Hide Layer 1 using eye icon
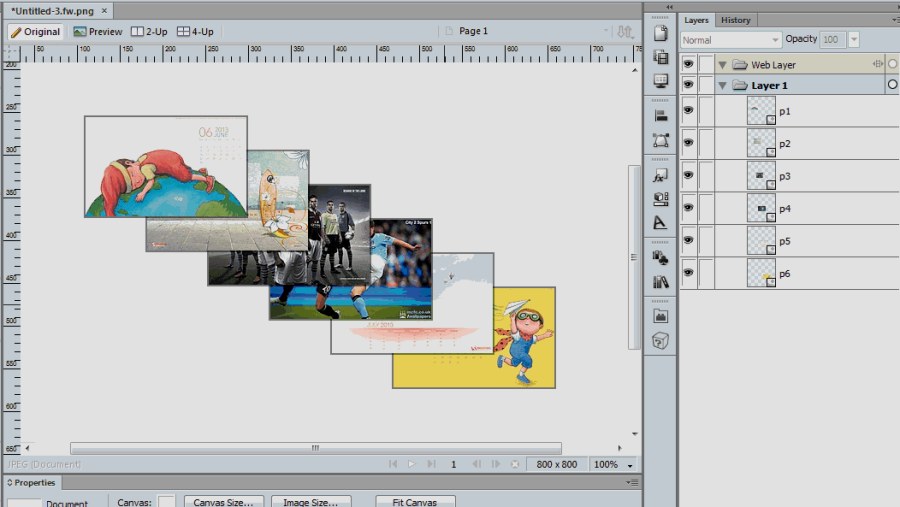 click(688, 84)
